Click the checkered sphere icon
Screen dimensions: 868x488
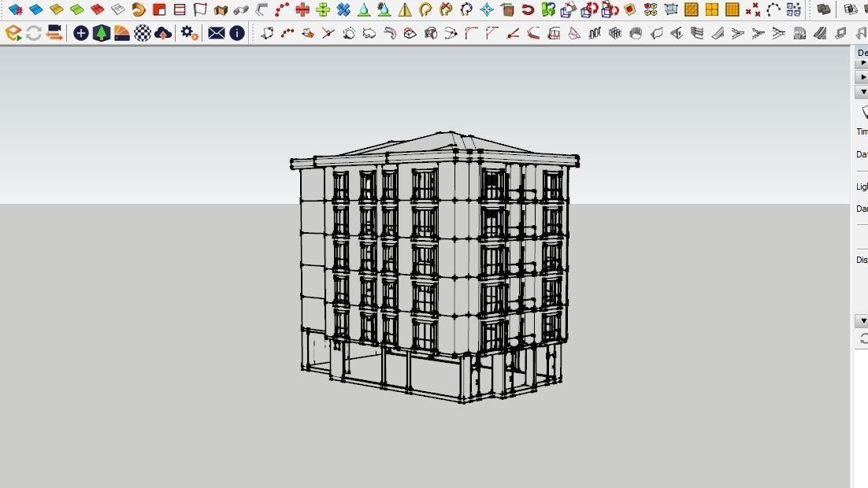(143, 33)
